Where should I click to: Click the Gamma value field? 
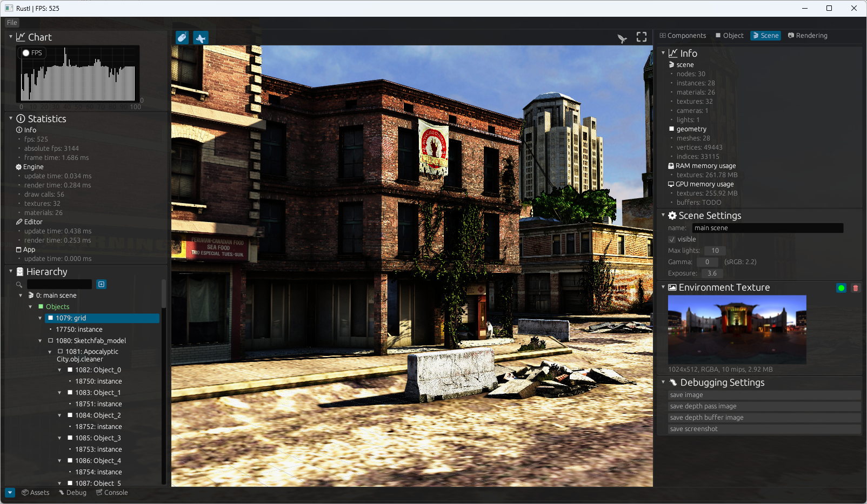tap(707, 262)
